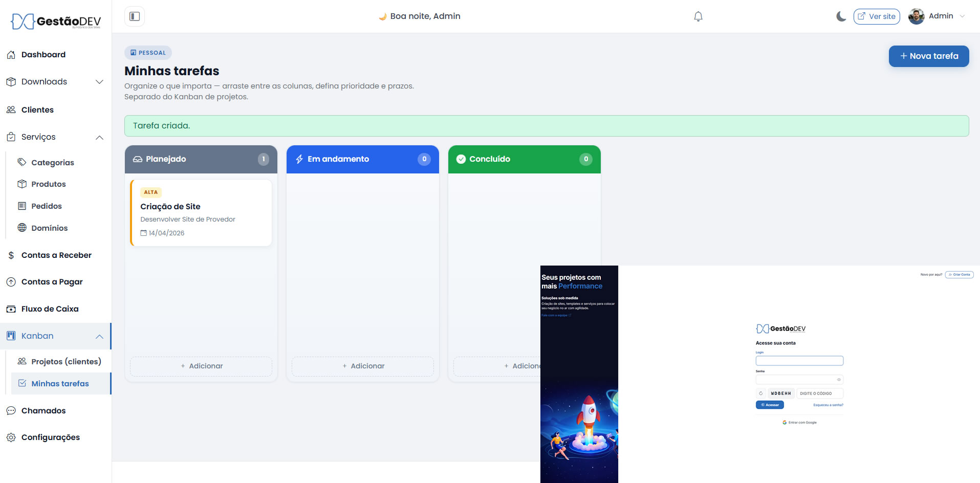Open Contas a Receber
The height and width of the screenshot is (483, 980).
pyautogui.click(x=56, y=255)
